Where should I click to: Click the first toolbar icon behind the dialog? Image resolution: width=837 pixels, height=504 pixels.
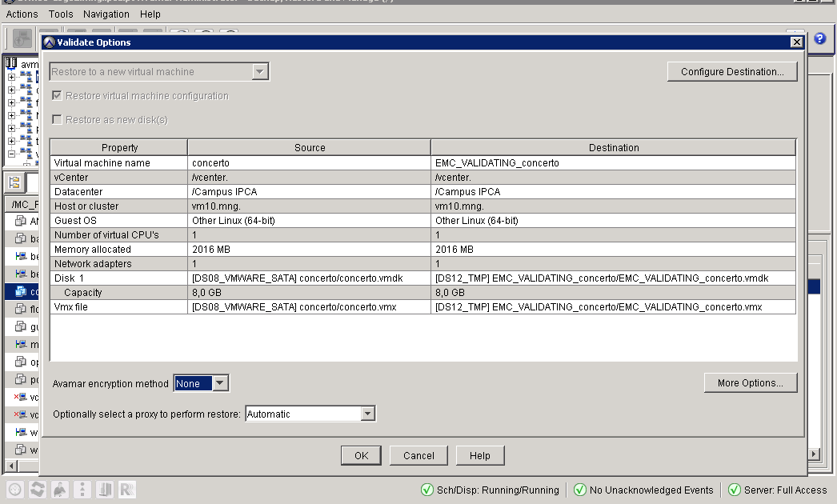click(x=22, y=39)
